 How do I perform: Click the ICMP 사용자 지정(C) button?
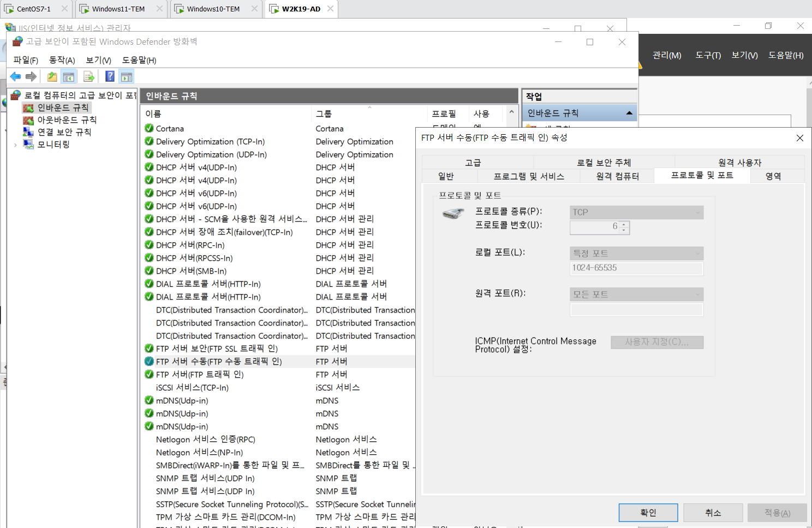pyautogui.click(x=657, y=342)
